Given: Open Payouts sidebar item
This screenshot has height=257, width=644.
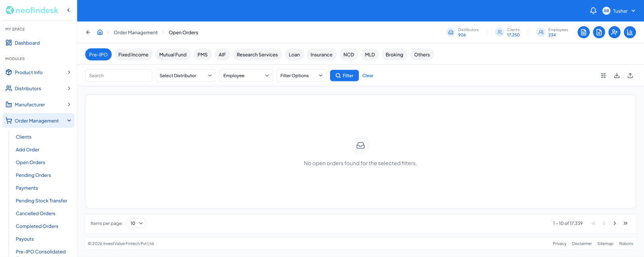Looking at the screenshot, I should click(x=25, y=239).
